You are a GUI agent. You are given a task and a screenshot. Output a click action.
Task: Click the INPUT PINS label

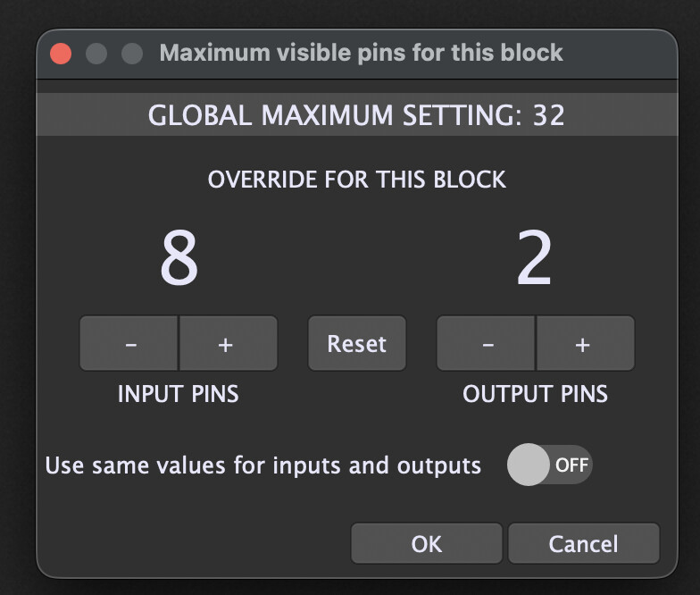tap(179, 394)
